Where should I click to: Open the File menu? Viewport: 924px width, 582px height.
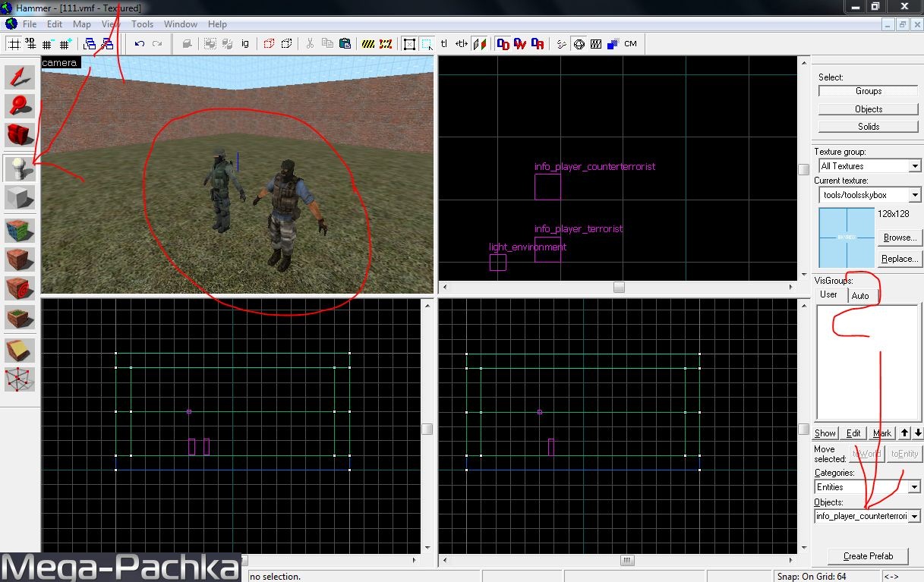coord(30,24)
